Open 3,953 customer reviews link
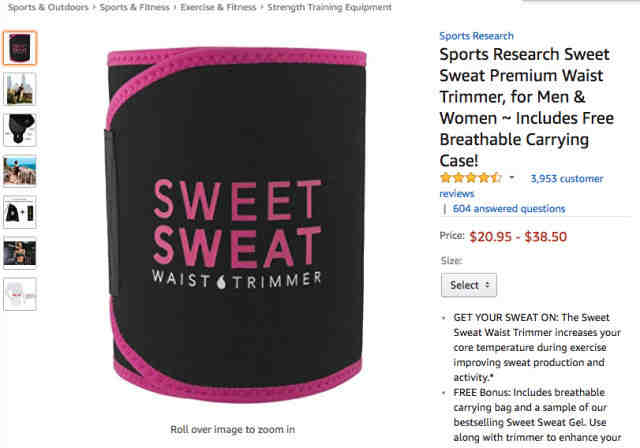The image size is (640, 448). point(521,186)
